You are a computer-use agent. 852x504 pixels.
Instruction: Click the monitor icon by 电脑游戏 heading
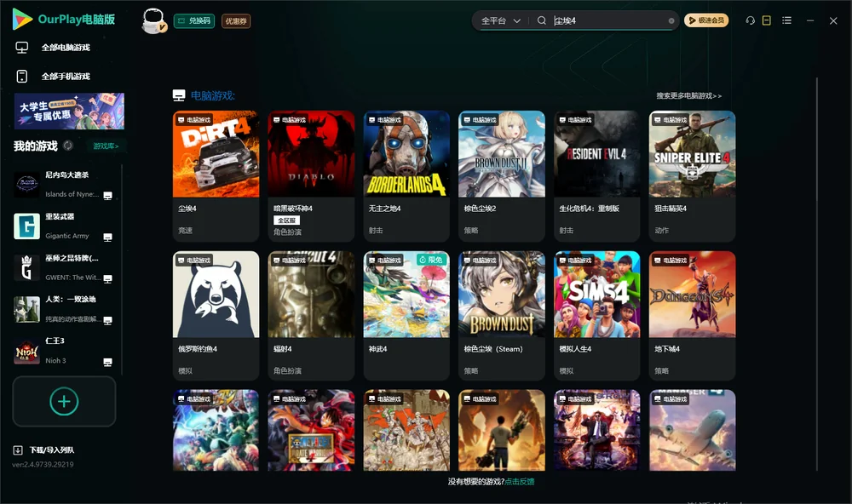(x=179, y=95)
